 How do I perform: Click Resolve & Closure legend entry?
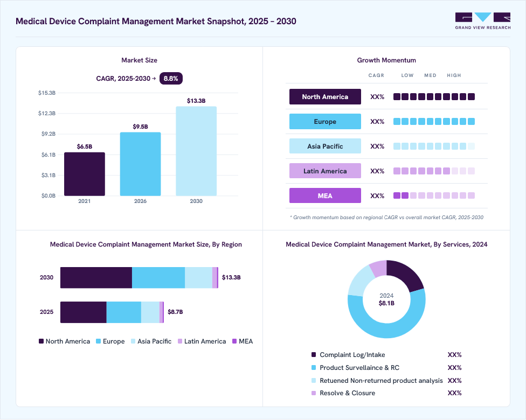[343, 393]
